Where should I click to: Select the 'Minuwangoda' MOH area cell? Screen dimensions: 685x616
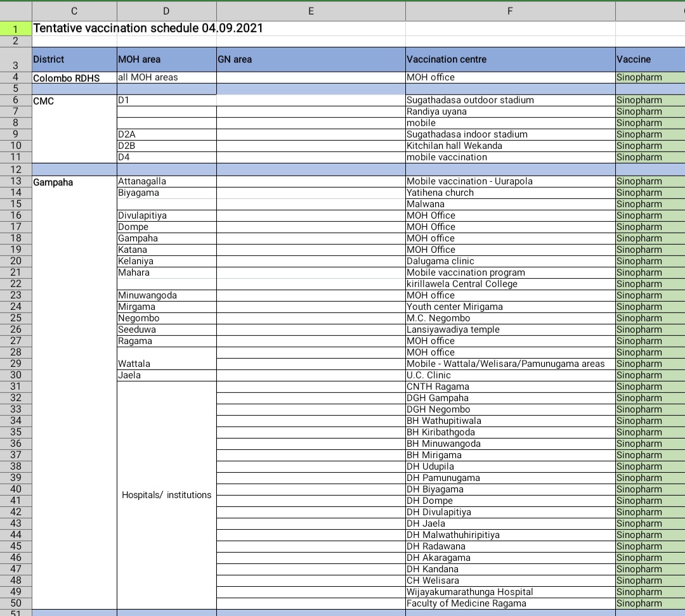166,295
